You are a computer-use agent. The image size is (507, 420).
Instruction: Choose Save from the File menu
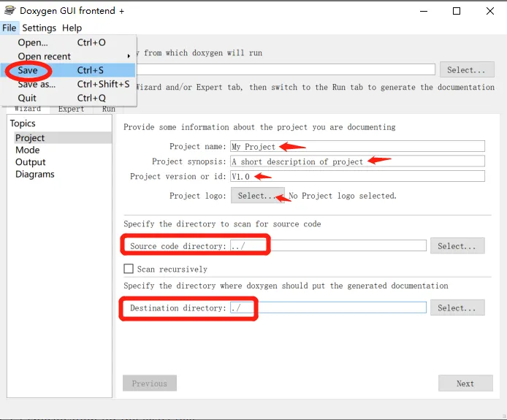pos(68,70)
